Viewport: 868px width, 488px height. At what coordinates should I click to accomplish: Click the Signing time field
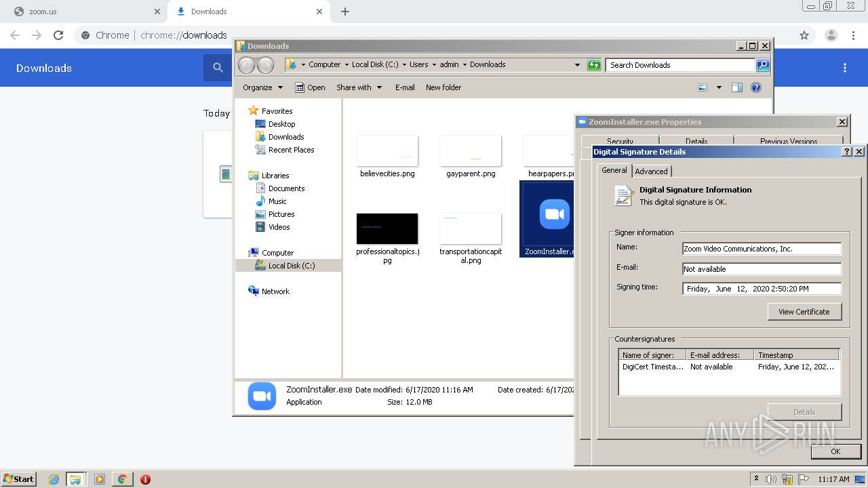(762, 289)
